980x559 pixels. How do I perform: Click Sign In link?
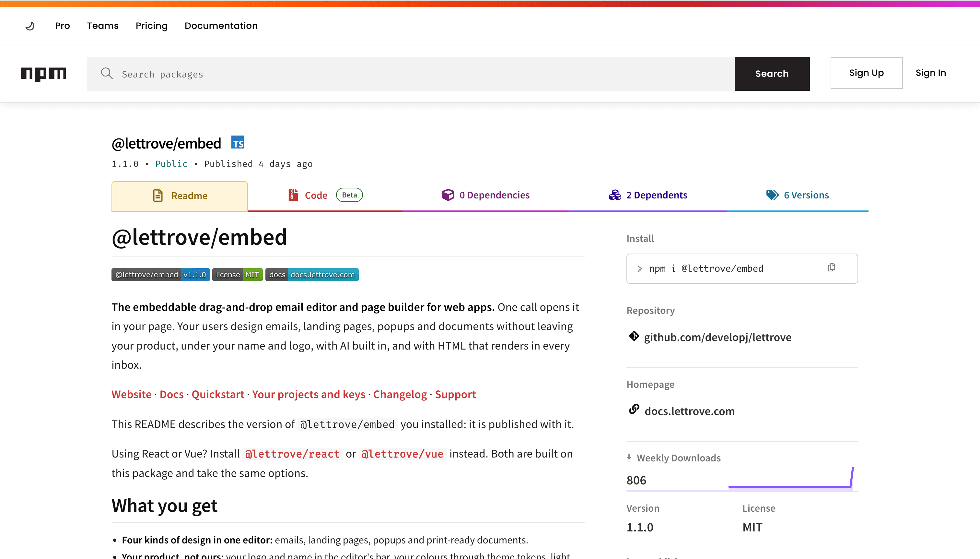click(x=930, y=73)
